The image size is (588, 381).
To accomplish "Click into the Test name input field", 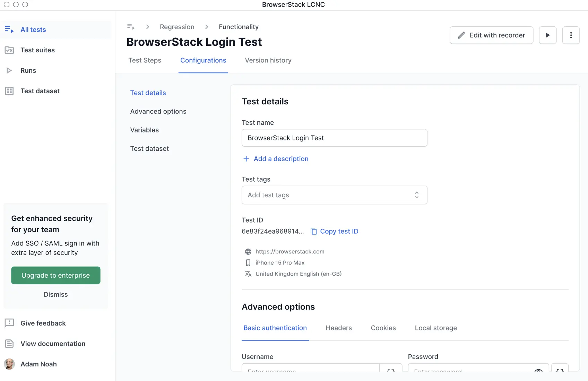I will pos(334,138).
